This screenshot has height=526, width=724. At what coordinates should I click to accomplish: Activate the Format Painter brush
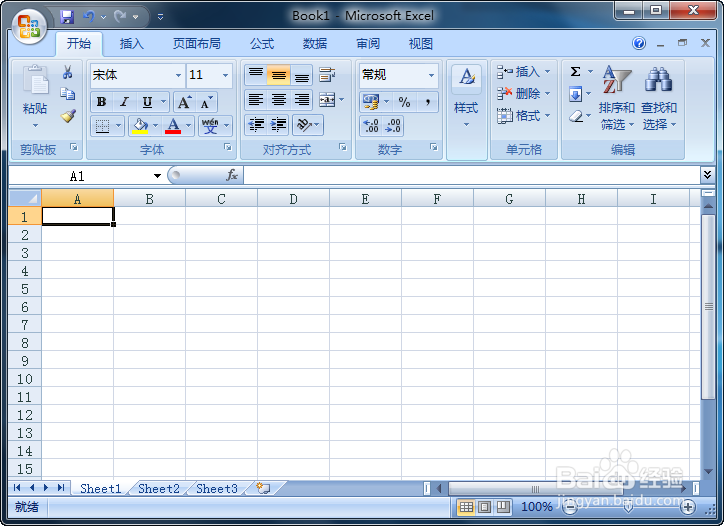click(x=68, y=116)
